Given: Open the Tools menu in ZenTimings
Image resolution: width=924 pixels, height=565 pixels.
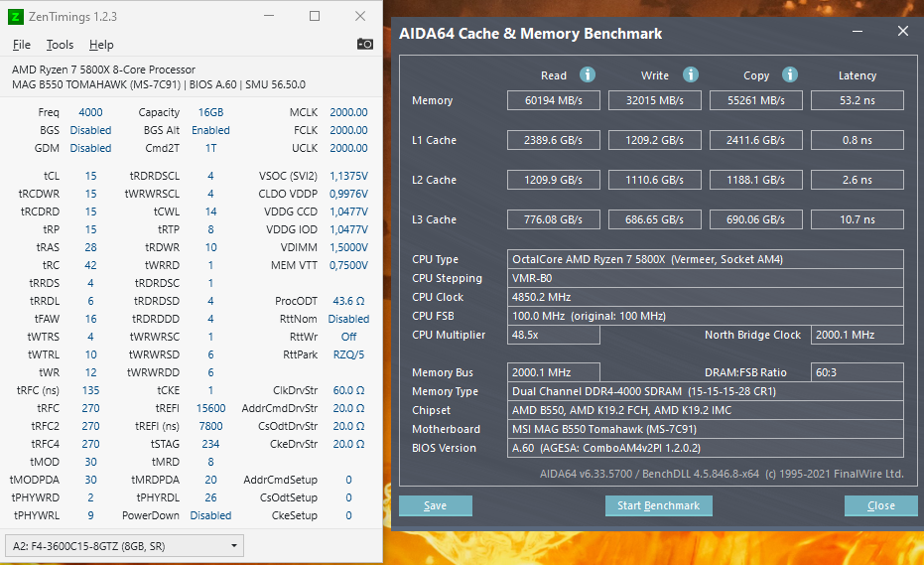Looking at the screenshot, I should tap(61, 45).
